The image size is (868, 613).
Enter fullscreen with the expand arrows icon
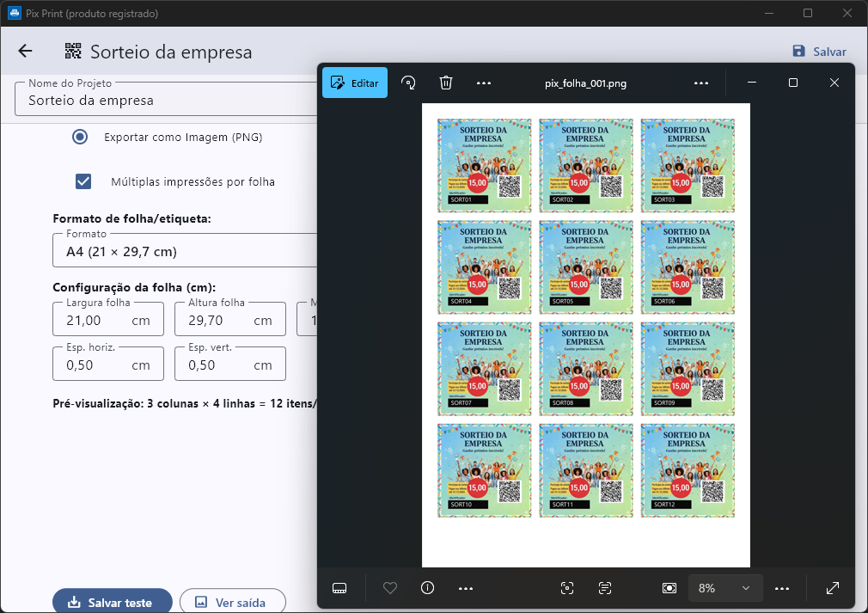[833, 588]
